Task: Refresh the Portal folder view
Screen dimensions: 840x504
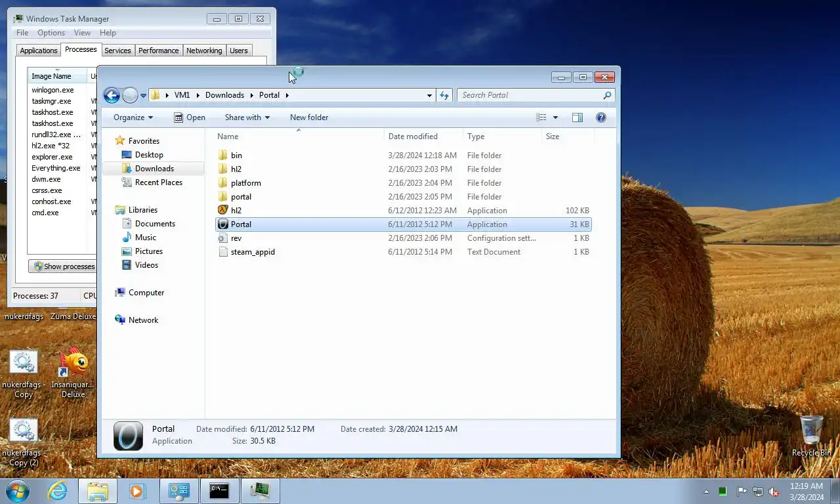Action: pos(444,95)
